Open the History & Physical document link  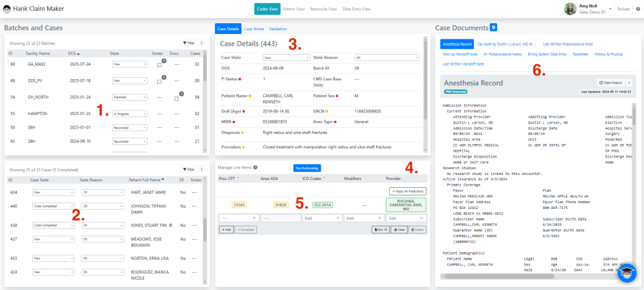click(609, 54)
